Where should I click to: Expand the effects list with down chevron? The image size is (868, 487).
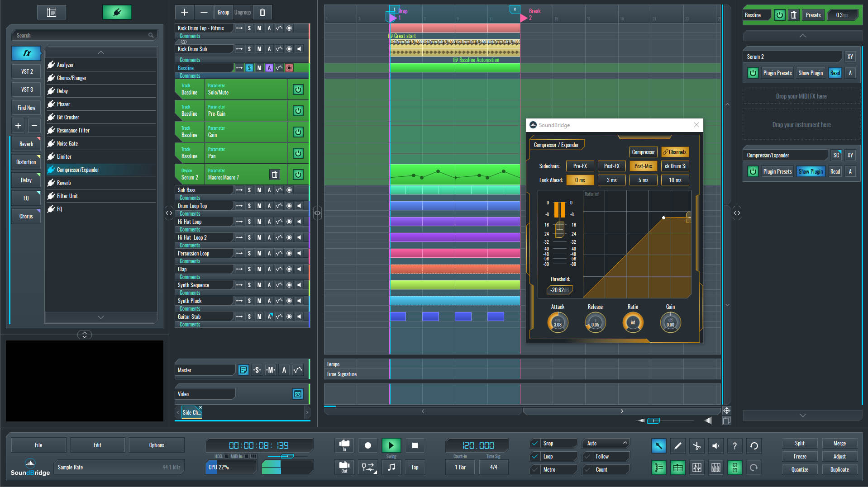(x=101, y=317)
